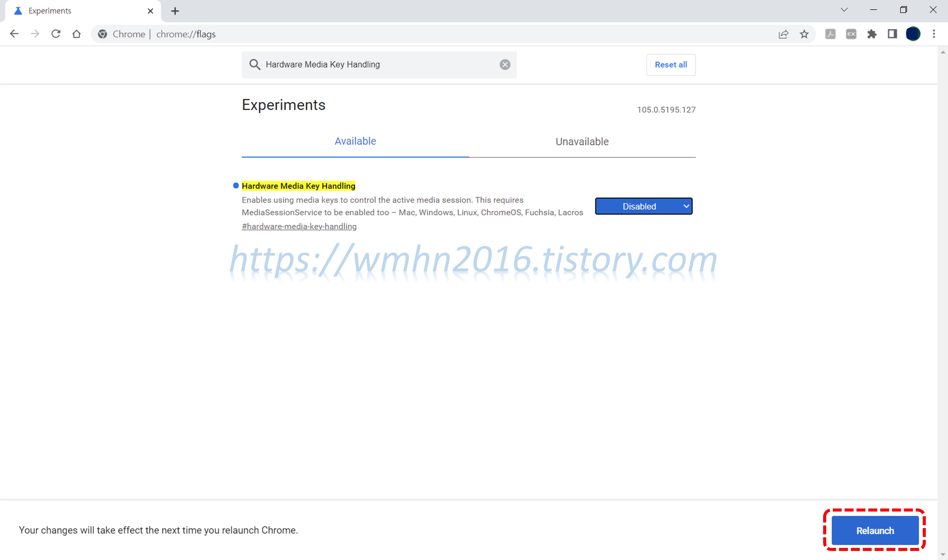948x560 pixels.
Task: Open the PDF extension icon
Action: 830,34
